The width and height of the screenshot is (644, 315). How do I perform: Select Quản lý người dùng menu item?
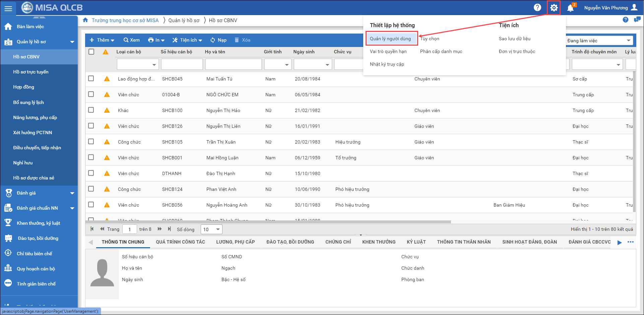390,39
